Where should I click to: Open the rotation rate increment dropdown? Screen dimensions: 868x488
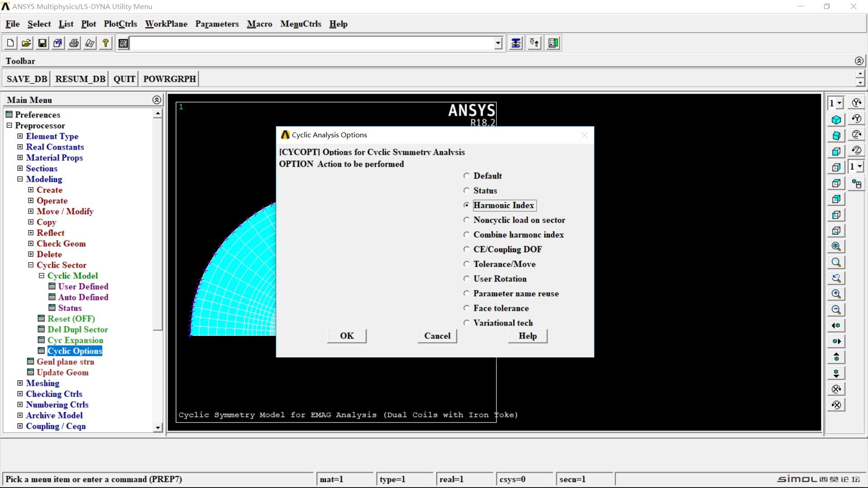click(859, 166)
